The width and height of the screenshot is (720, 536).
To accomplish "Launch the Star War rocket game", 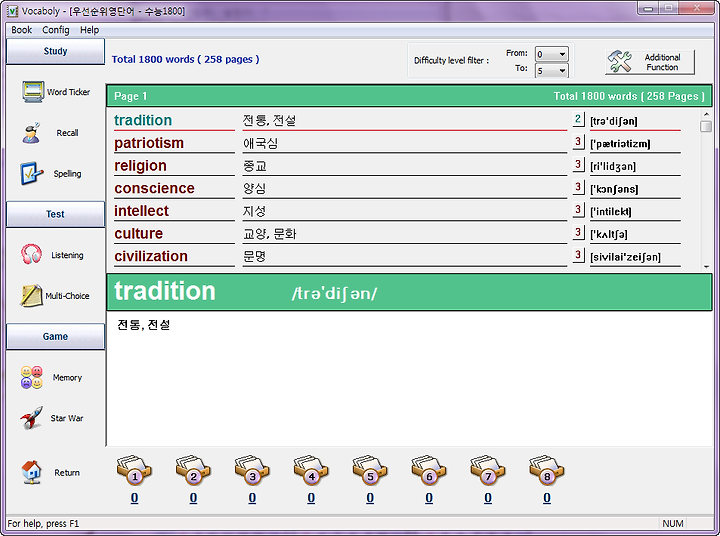I will click(31, 418).
